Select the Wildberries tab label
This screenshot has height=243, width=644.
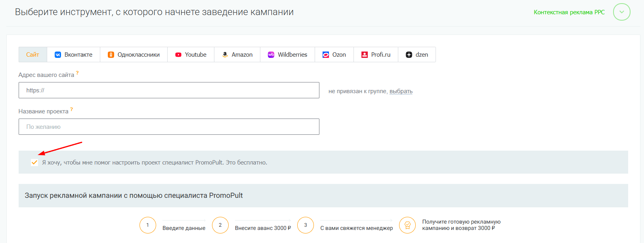[292, 55]
